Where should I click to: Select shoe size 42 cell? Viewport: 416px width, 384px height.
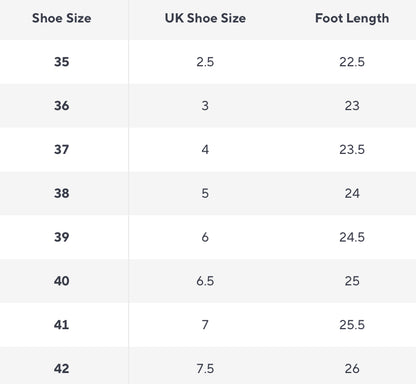(x=62, y=369)
